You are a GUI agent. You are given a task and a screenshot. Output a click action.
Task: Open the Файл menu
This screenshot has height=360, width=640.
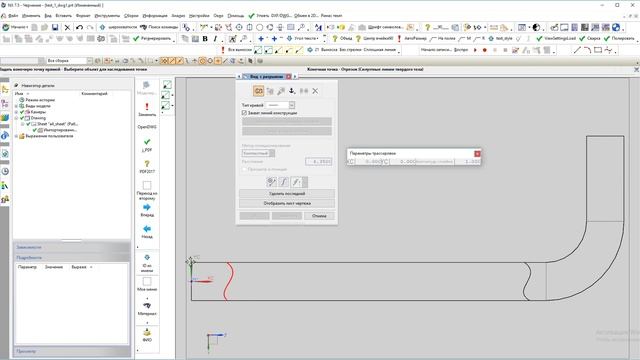(13, 16)
